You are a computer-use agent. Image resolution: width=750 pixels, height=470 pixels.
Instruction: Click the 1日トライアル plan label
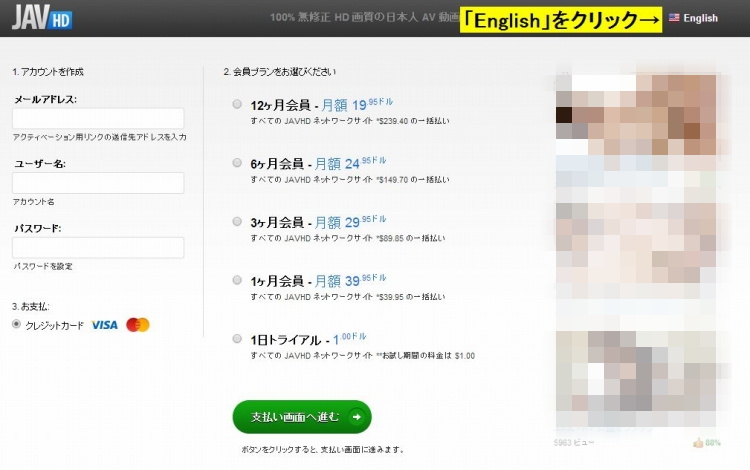(286, 340)
